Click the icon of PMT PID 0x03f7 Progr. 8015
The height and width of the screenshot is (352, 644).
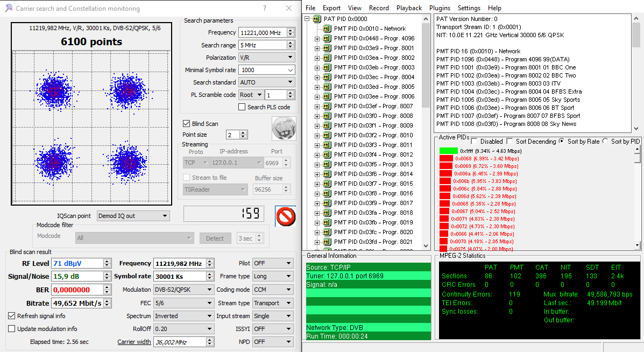tap(327, 184)
